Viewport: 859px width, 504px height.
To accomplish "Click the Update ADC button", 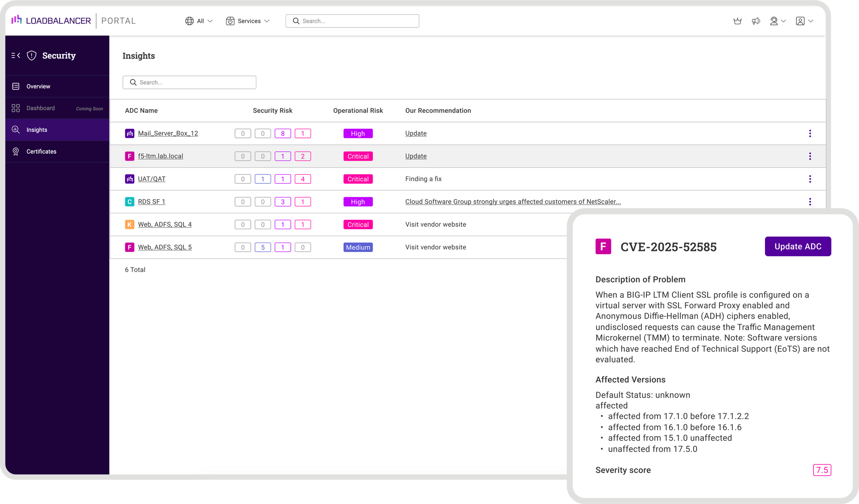I will 798,246.
